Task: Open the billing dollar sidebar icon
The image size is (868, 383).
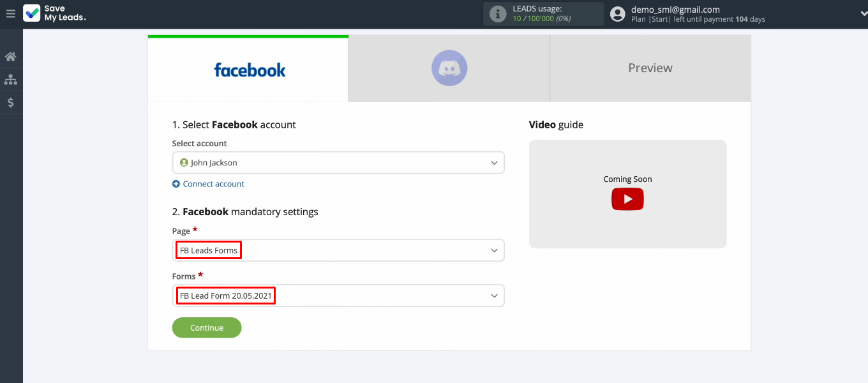Action: pos(10,102)
